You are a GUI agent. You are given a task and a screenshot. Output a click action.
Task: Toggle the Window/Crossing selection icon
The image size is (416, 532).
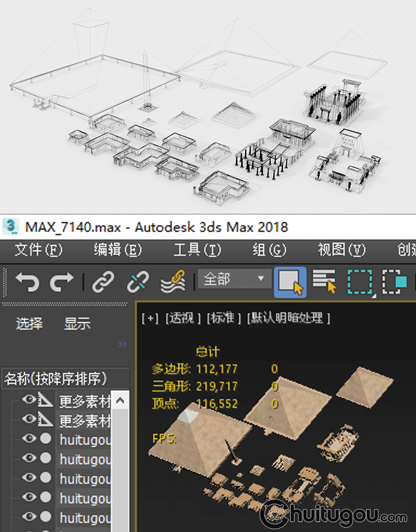click(x=394, y=282)
